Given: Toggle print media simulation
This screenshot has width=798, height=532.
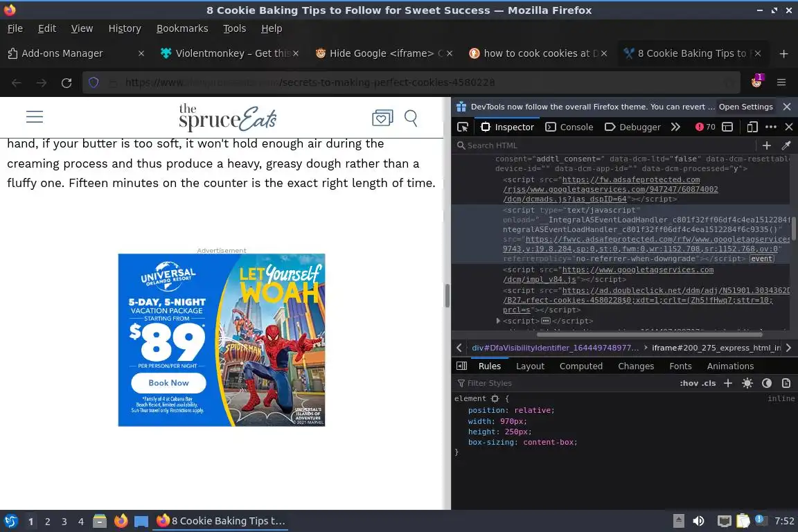Looking at the screenshot, I should pyautogui.click(x=786, y=383).
